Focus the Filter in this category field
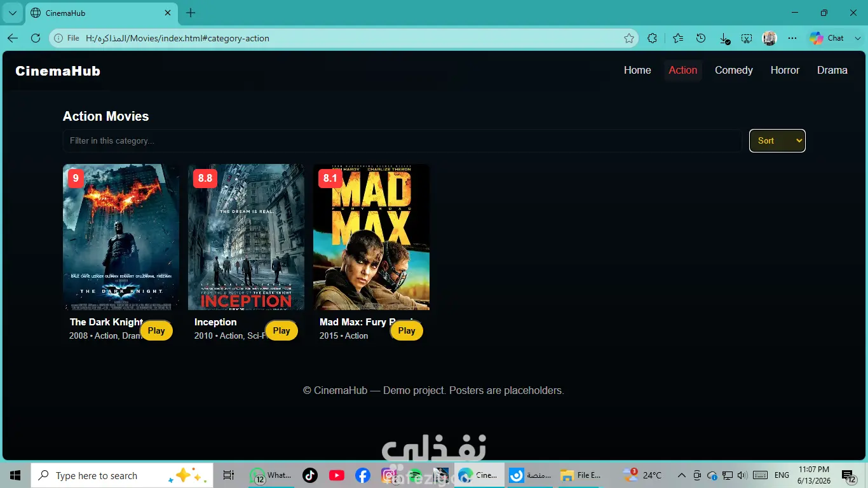The width and height of the screenshot is (868, 488). click(x=402, y=141)
